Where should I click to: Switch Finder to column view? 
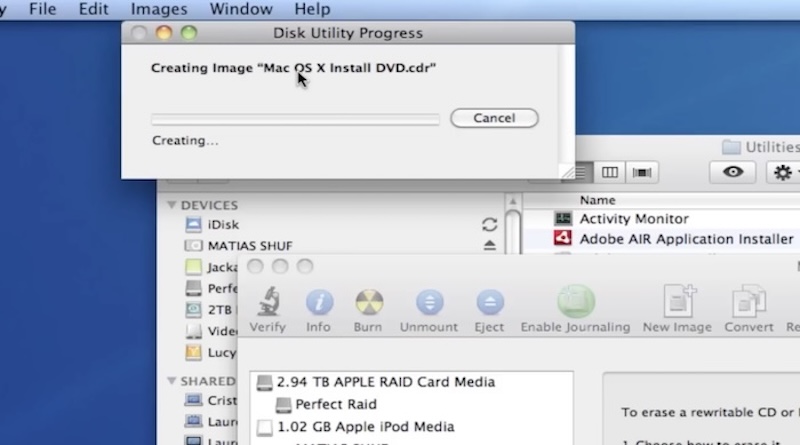(610, 172)
